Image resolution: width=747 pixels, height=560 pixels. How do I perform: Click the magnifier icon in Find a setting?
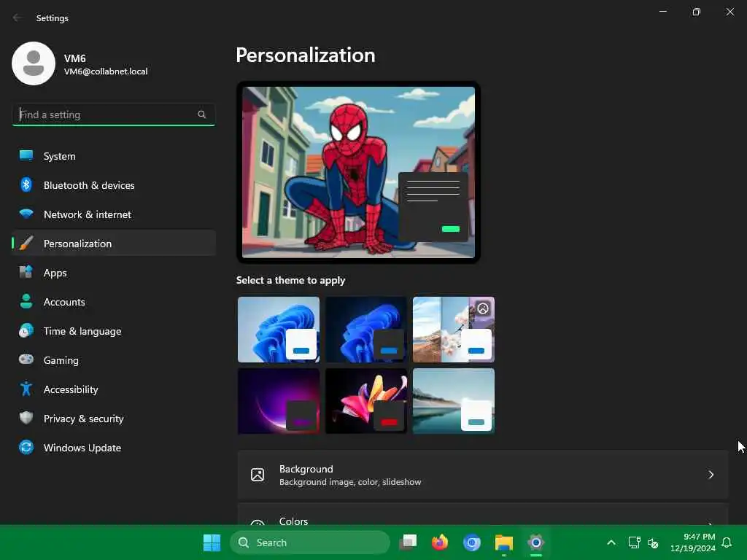pos(202,114)
